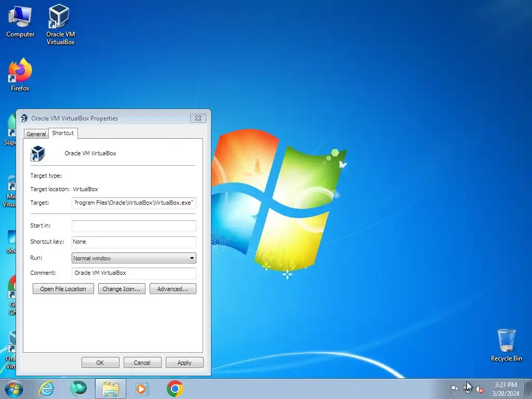Open Action Center flag tray icon
The height and width of the screenshot is (399, 532).
coord(454,389)
